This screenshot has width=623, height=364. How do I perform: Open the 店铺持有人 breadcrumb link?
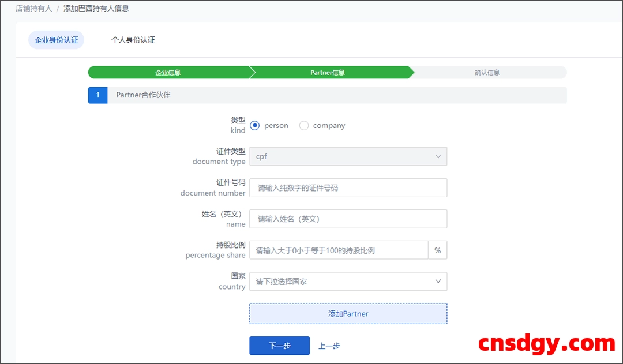point(33,8)
